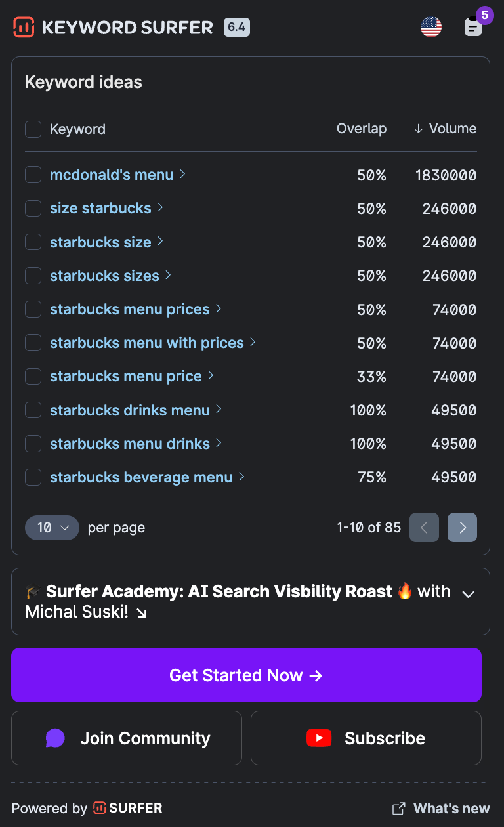
Task: Click the Get Started Now button
Action: click(x=246, y=675)
